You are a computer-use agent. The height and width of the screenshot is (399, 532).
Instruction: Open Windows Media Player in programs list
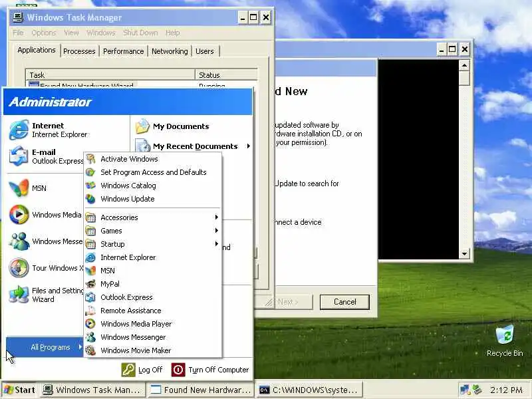153,324
